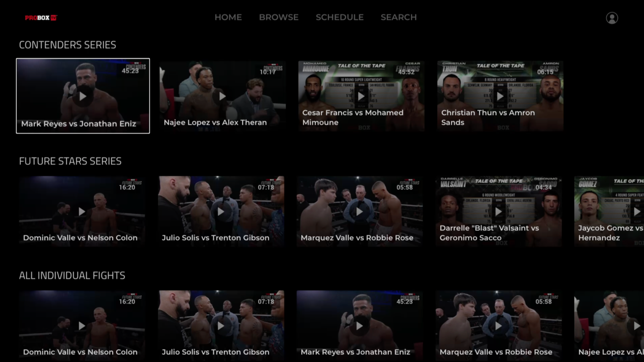
Task: Switch to the BROWSE tab
Action: pyautogui.click(x=279, y=17)
